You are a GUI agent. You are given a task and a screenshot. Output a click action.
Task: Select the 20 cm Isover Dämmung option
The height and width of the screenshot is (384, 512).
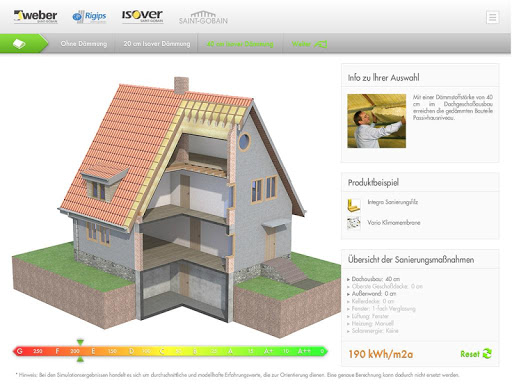pos(157,44)
